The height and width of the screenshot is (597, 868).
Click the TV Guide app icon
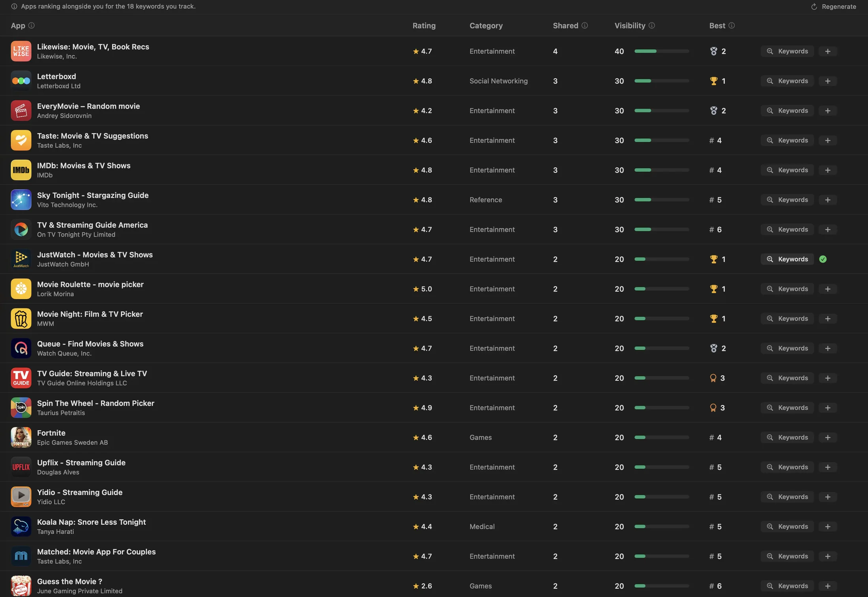[x=21, y=378]
